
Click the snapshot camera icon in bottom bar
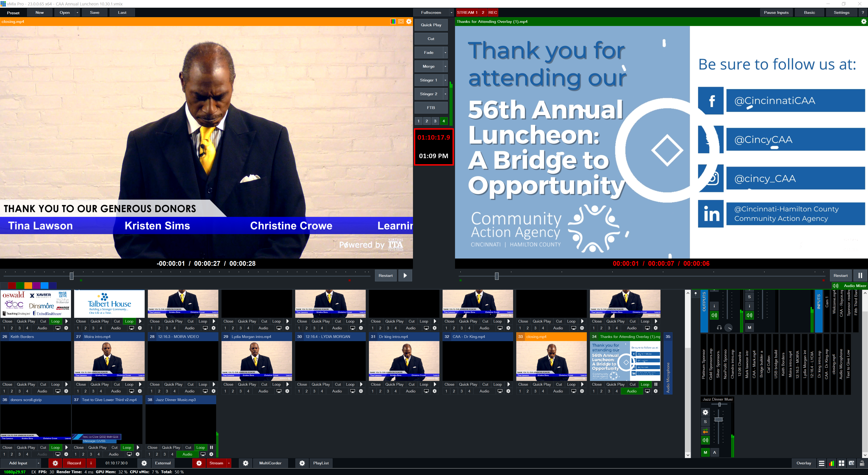pyautogui.click(x=851, y=463)
